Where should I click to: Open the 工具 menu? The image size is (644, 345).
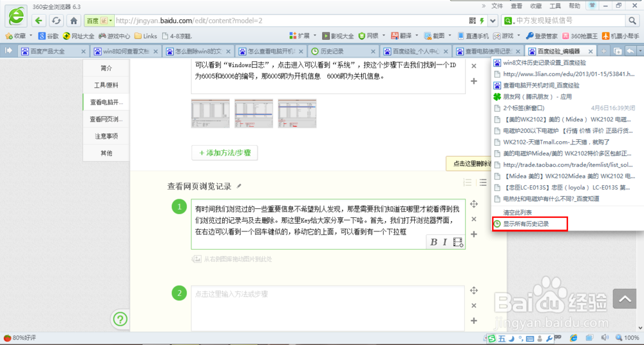555,6
